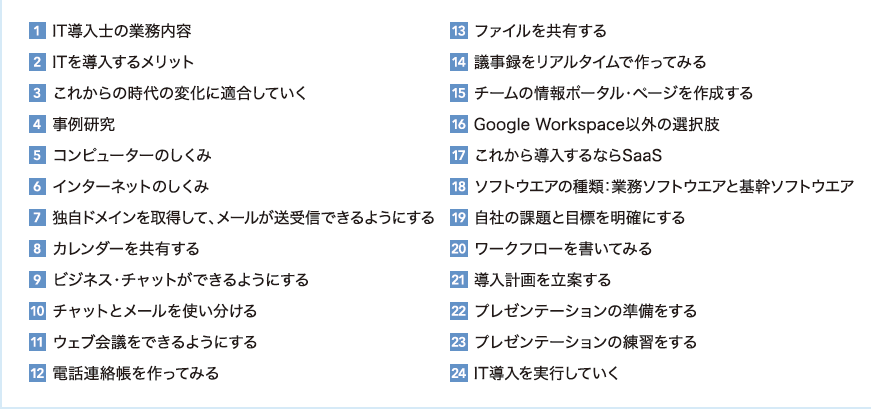
Task: Open 議事録をリアルタイムで作ってみる chapter
Action: (590, 62)
